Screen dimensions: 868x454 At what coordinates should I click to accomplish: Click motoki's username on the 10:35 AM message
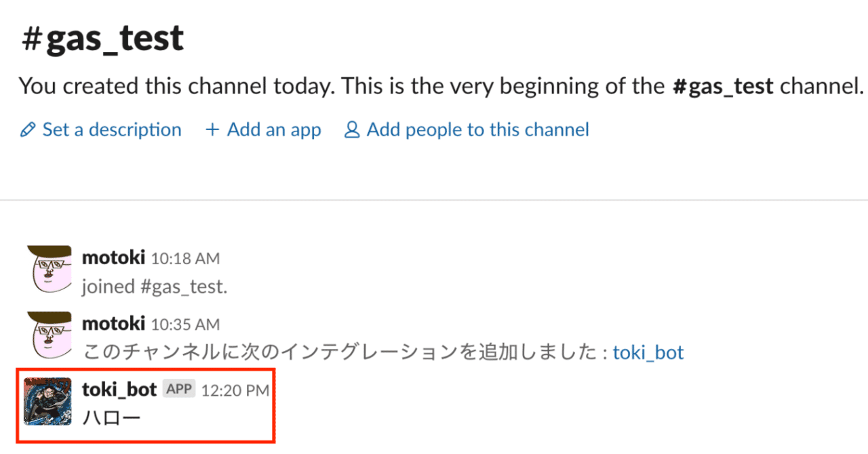113,324
